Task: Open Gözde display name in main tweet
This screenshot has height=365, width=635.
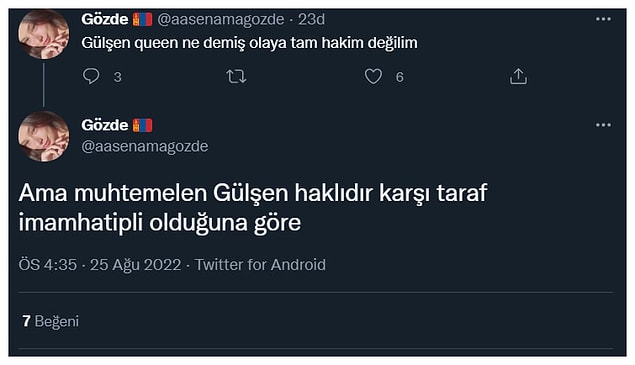Action: 104,125
